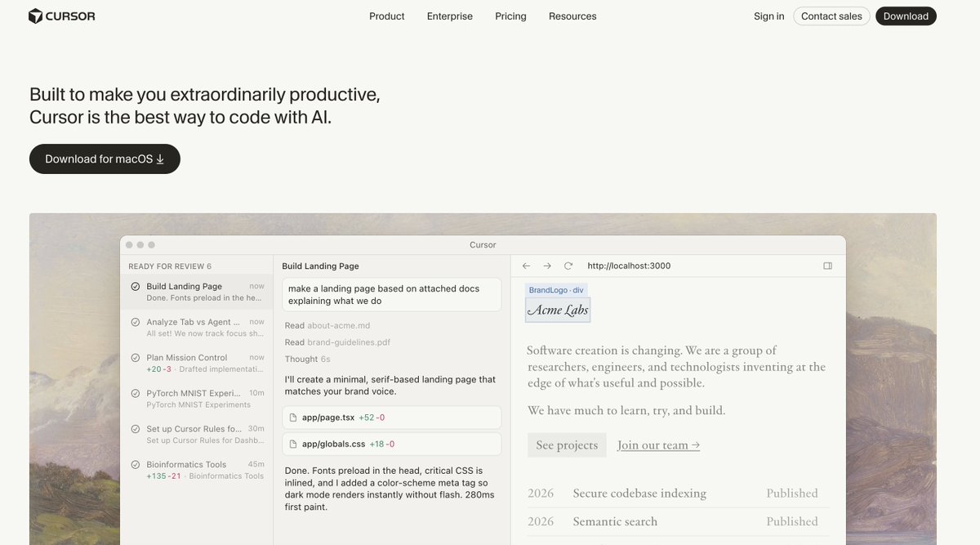The width and height of the screenshot is (980, 545).
Task: Select the Analyze Tab vs Agent task
Action: coord(197,328)
